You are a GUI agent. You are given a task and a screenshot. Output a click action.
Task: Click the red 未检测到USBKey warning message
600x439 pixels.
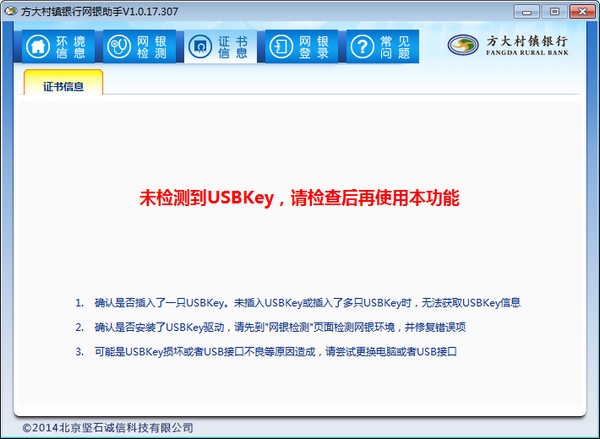click(x=299, y=198)
